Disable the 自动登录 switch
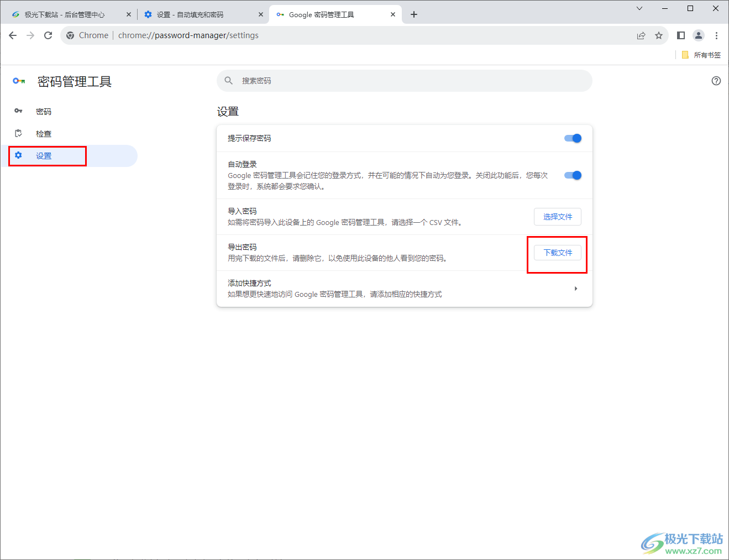The width and height of the screenshot is (729, 560). click(573, 175)
